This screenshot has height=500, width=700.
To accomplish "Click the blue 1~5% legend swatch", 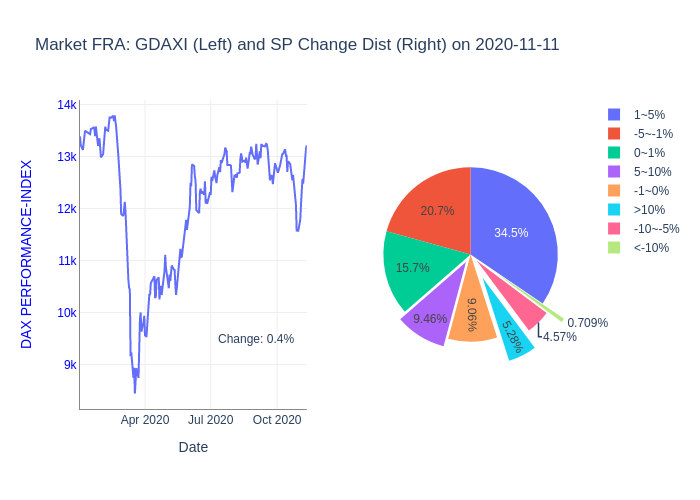I will 614,115.
